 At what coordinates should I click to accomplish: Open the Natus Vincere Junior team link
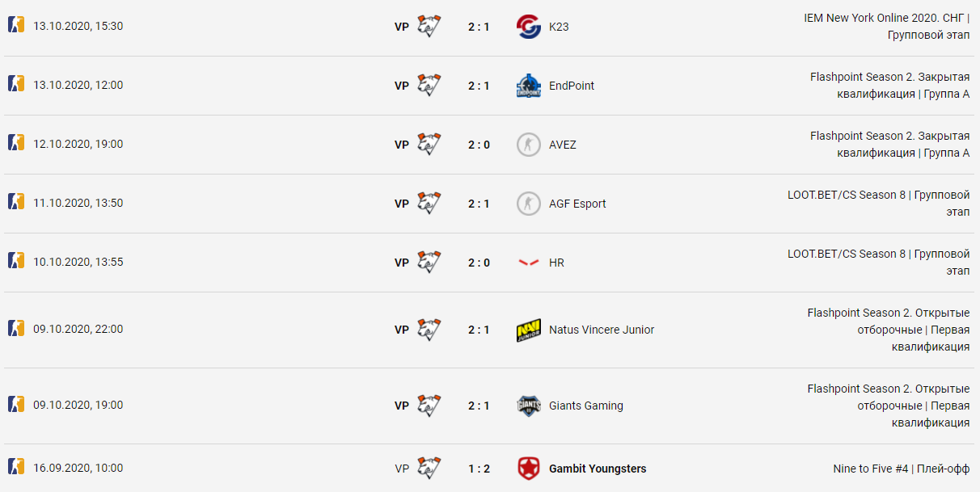tap(602, 330)
